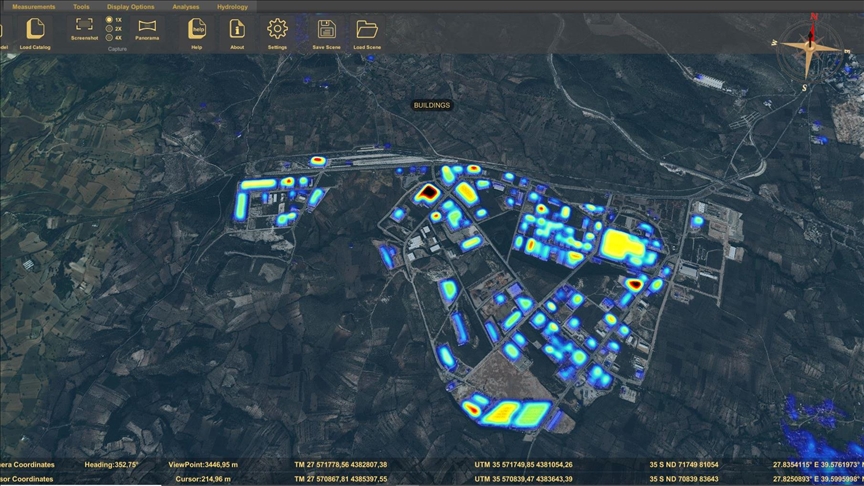Click the Load Catalog icon
This screenshot has width=864, height=486.
(35, 28)
